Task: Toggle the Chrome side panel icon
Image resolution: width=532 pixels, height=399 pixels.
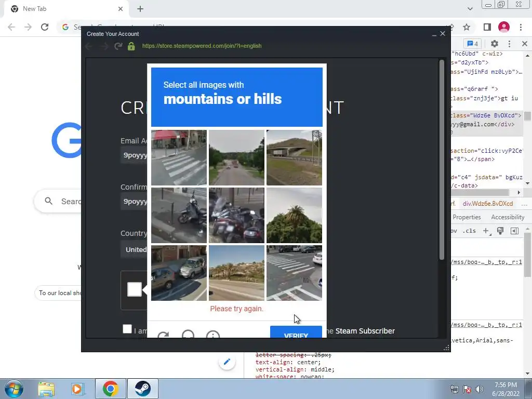Action: point(487,27)
